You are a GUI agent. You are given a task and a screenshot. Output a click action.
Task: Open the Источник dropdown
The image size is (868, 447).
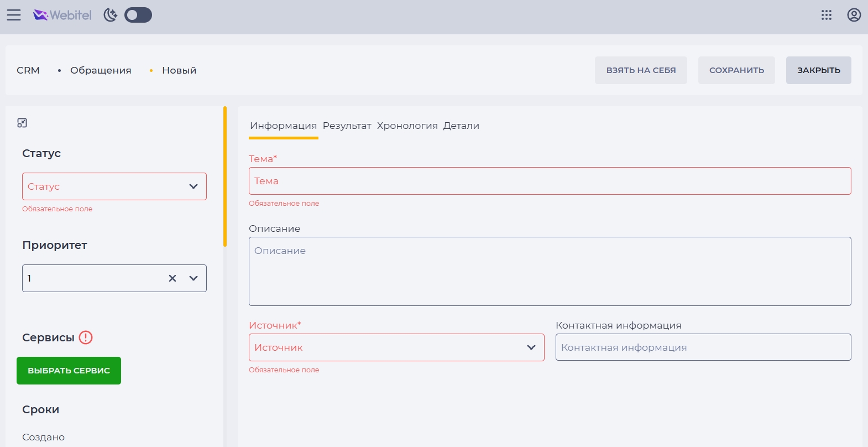coord(396,347)
